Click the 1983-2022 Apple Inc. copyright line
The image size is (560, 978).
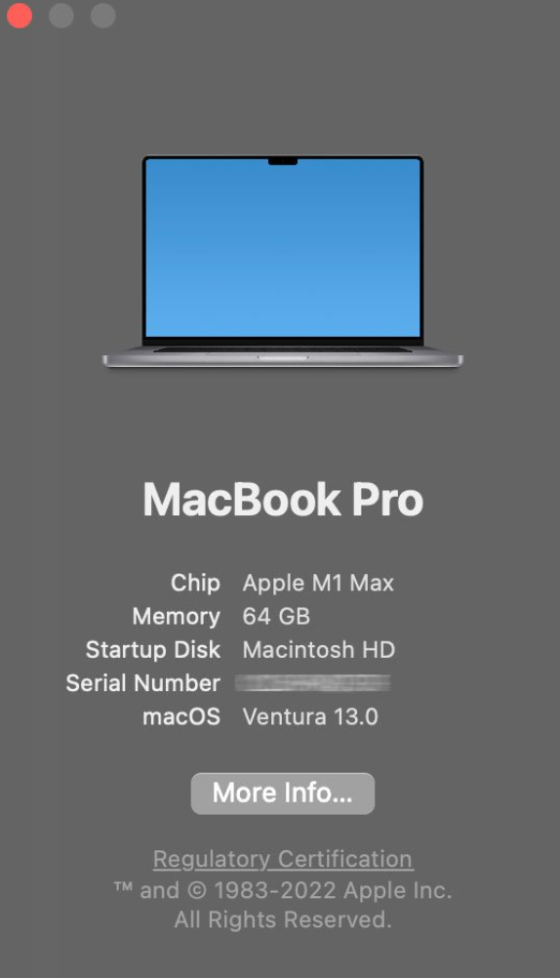[283, 891]
